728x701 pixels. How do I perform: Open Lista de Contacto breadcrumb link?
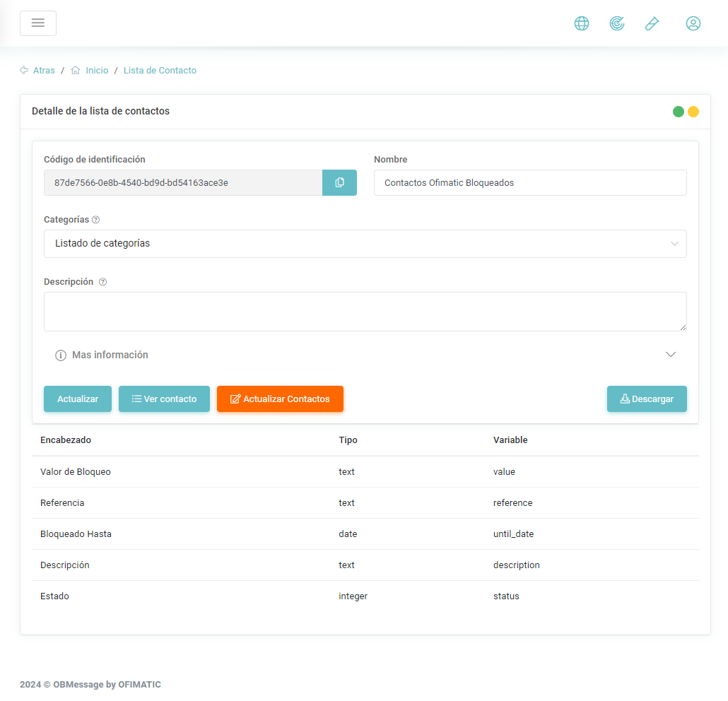[x=160, y=71]
